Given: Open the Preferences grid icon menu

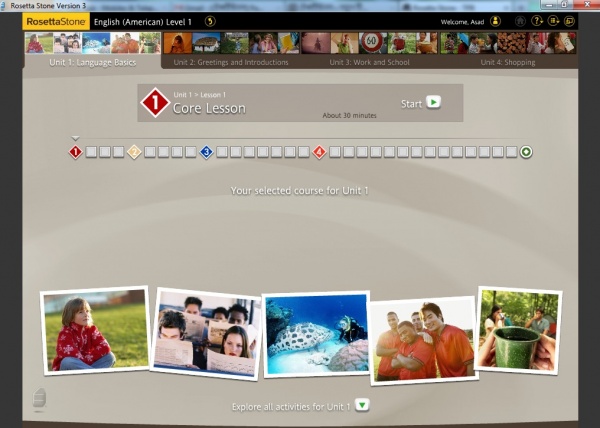Looking at the screenshot, I should pos(553,21).
